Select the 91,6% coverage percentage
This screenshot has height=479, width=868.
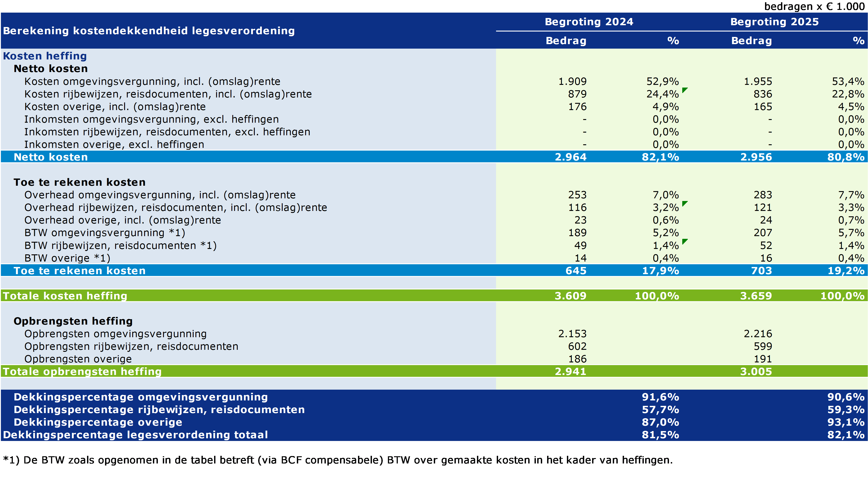[660, 397]
